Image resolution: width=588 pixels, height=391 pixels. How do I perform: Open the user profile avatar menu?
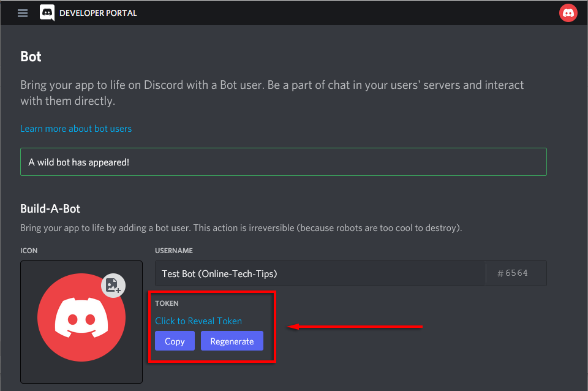coord(568,13)
